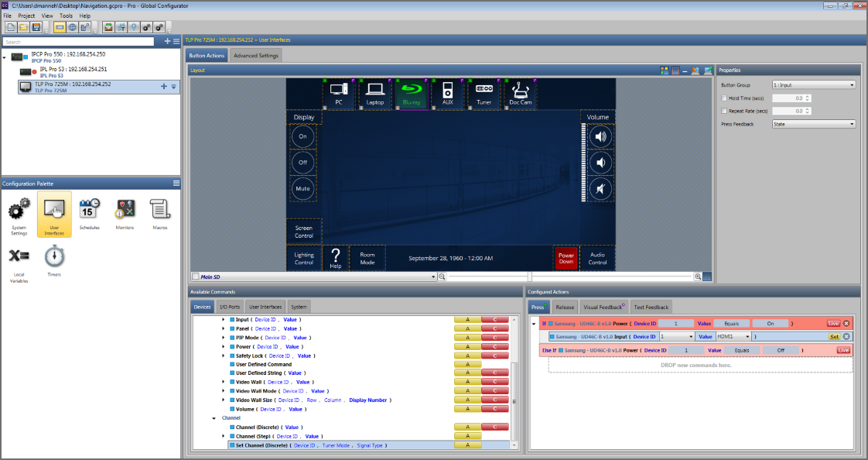Switch to Release actions tab
This screenshot has width=868, height=460.
(x=565, y=307)
